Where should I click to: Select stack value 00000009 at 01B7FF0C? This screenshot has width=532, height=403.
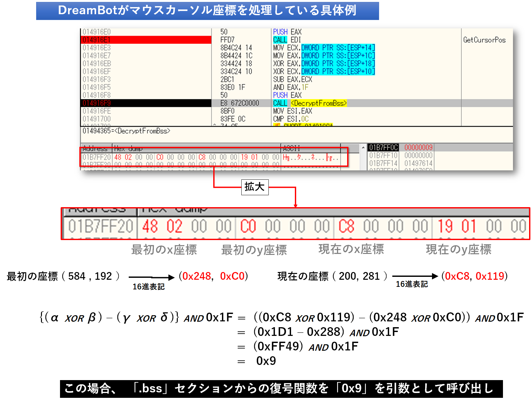[x=419, y=147]
